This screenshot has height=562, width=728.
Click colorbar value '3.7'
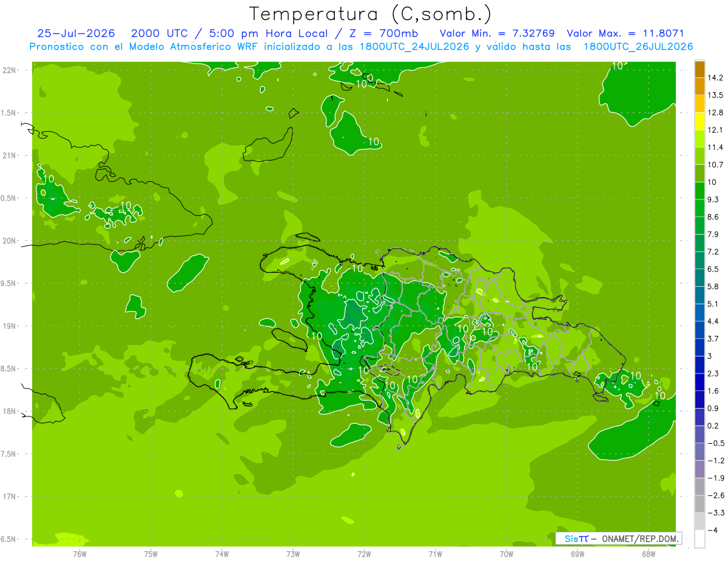(x=713, y=338)
